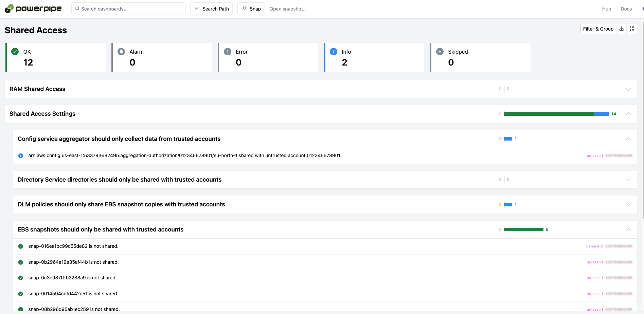644x314 pixels.
Task: Expand Directory Service directories control
Action: (628, 180)
